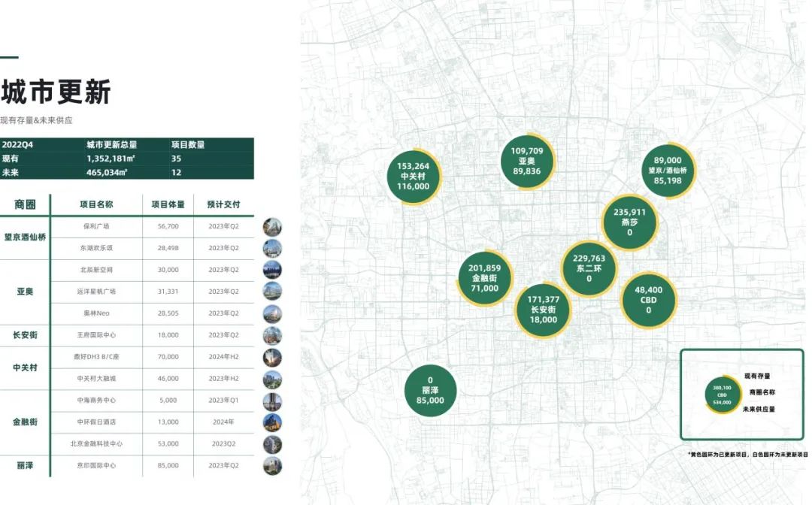This screenshot has height=505, width=812.
Task: Click the 长安街 circle marker
Action: [543, 309]
